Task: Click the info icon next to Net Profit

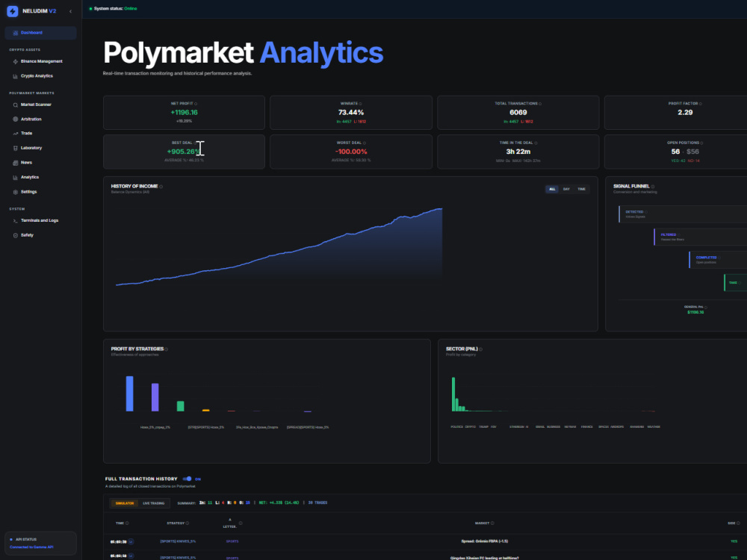Action: pos(196,104)
